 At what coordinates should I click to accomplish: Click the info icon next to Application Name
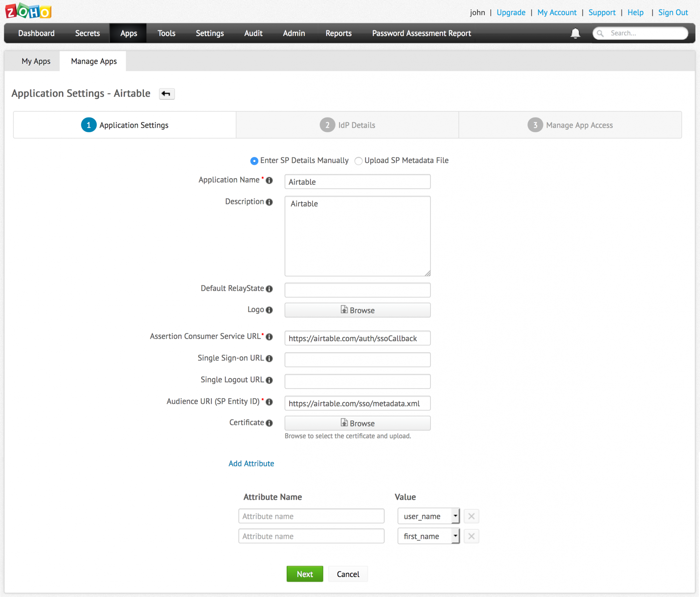tap(269, 181)
